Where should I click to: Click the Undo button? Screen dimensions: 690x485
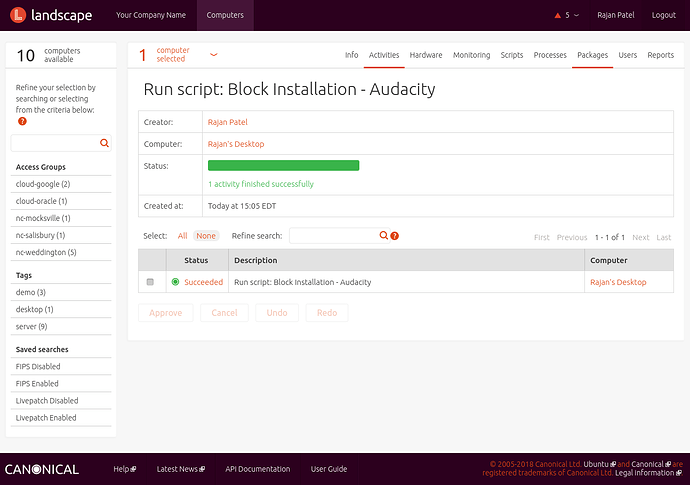click(x=277, y=312)
